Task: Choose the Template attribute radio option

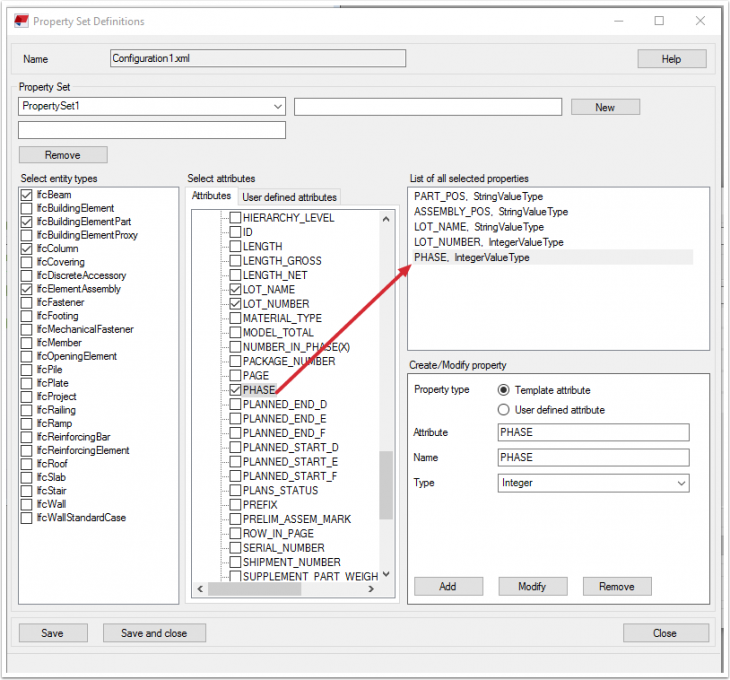Action: pyautogui.click(x=504, y=390)
